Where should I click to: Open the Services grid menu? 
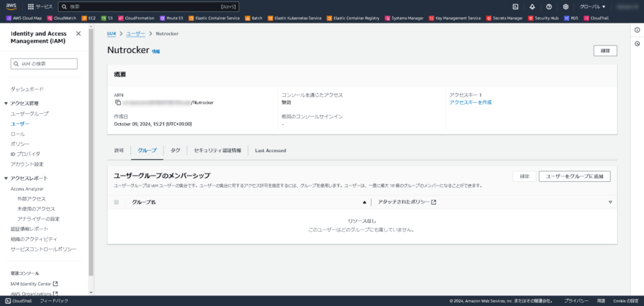click(x=40, y=6)
